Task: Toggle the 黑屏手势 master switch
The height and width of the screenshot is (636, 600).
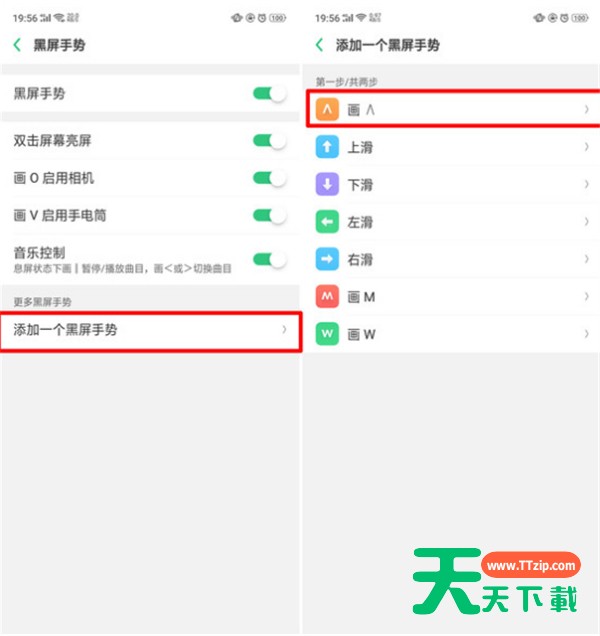Action: pyautogui.click(x=270, y=94)
